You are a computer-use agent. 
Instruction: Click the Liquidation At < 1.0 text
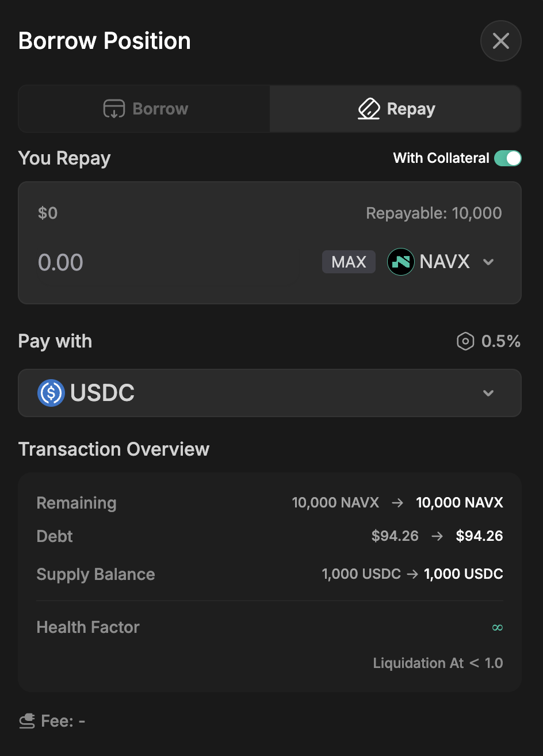tap(438, 663)
